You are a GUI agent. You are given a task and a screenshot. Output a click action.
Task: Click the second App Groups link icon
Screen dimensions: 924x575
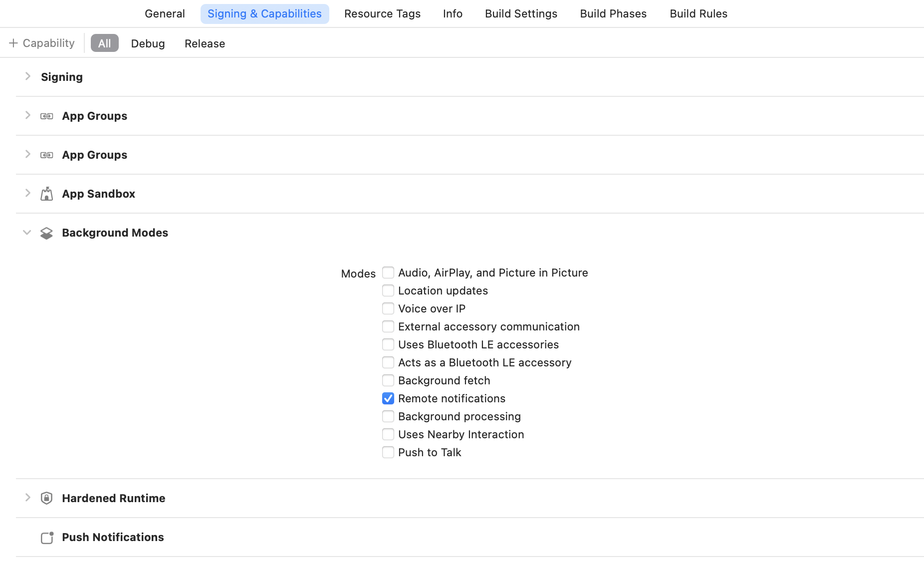pos(47,155)
